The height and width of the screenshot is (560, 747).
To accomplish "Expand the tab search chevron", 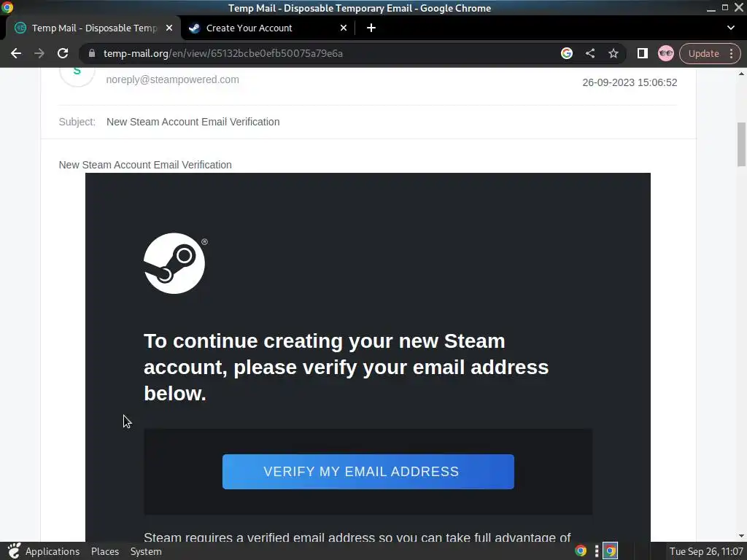I will [731, 28].
